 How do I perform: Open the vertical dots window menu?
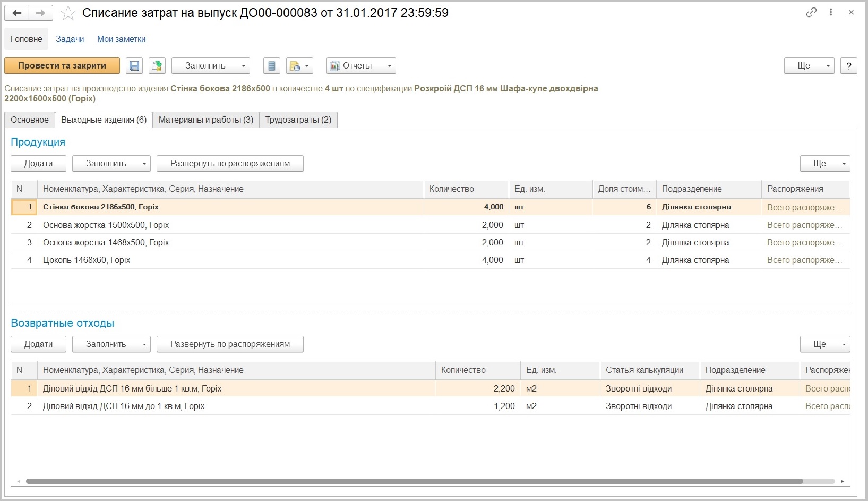click(831, 12)
